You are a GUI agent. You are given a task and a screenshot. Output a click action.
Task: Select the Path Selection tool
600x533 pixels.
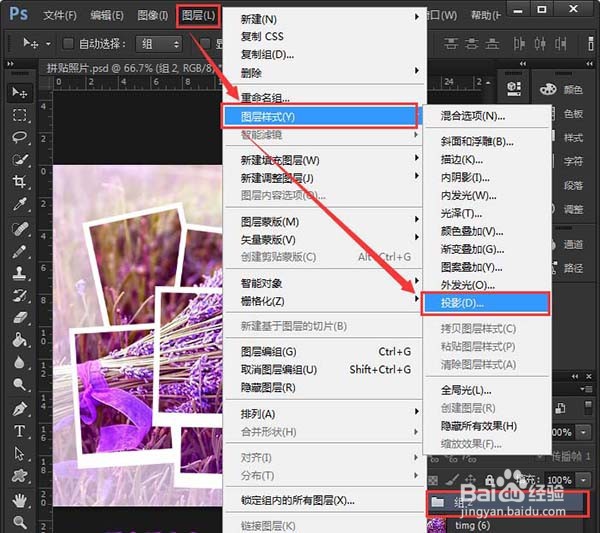[19, 454]
